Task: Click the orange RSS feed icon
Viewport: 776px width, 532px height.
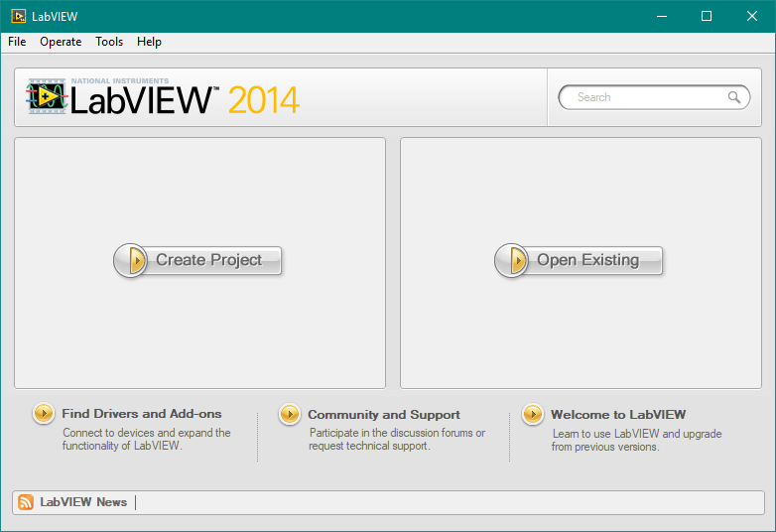Action: 26,502
